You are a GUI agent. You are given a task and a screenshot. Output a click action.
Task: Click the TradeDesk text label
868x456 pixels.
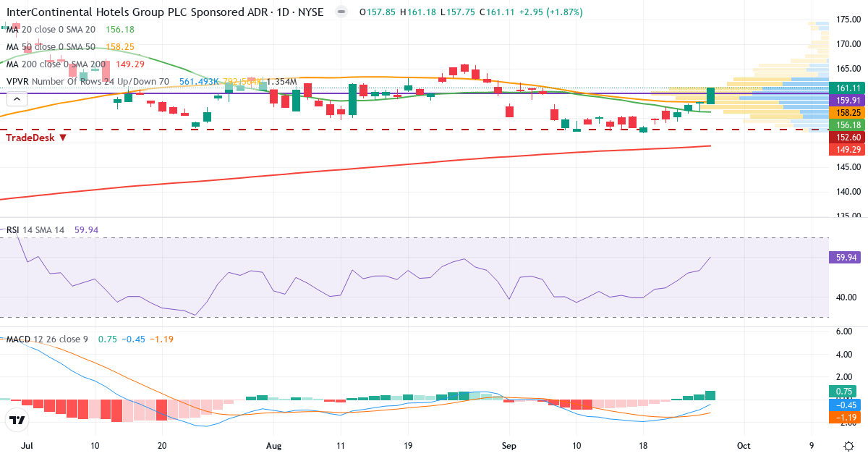pyautogui.click(x=31, y=138)
